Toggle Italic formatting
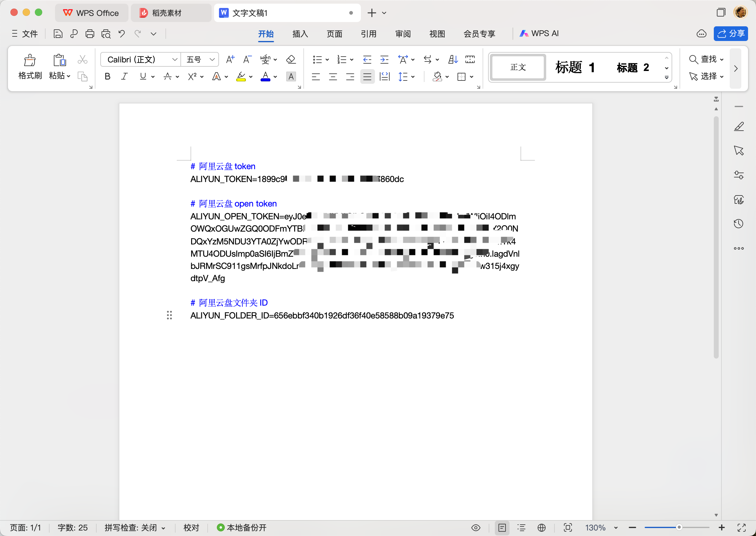756x536 pixels. coord(124,76)
